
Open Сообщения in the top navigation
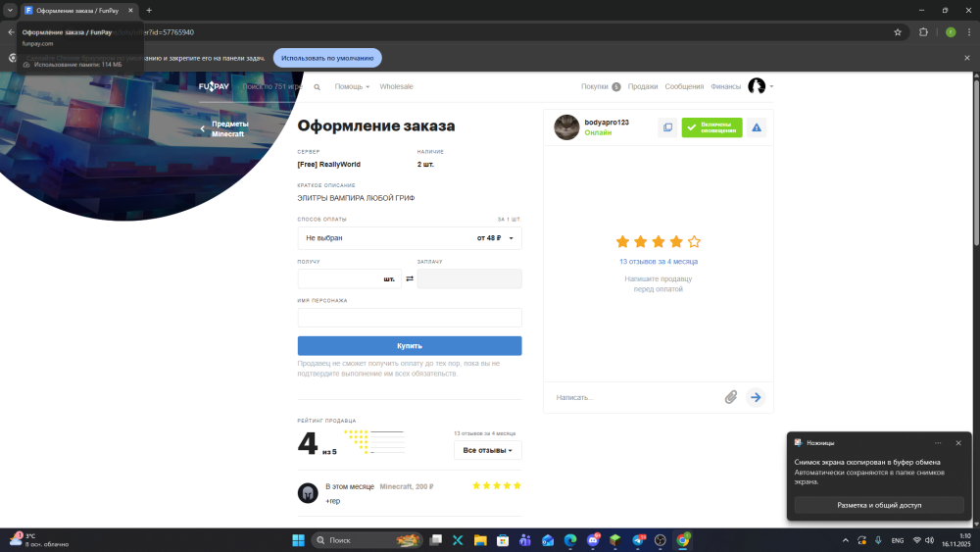pyautogui.click(x=684, y=86)
